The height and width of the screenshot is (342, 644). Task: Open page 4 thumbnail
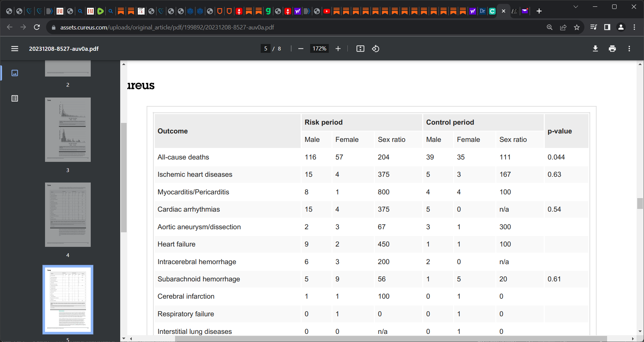68,215
